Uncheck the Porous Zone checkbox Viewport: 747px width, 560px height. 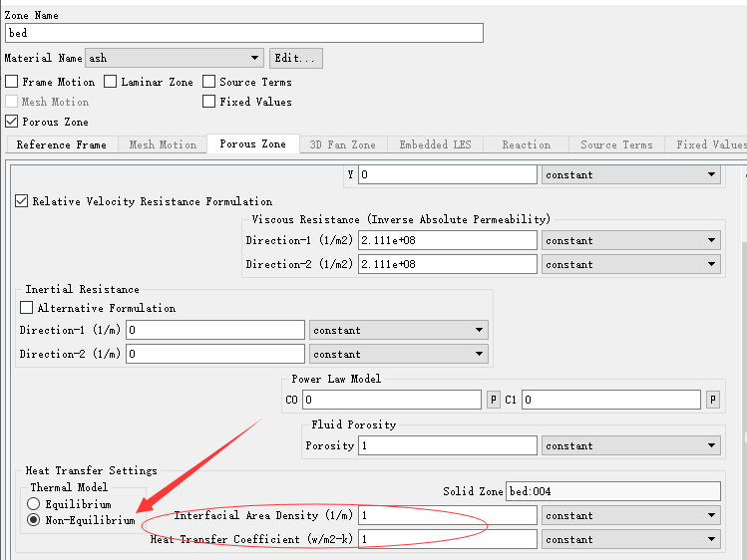[12, 122]
